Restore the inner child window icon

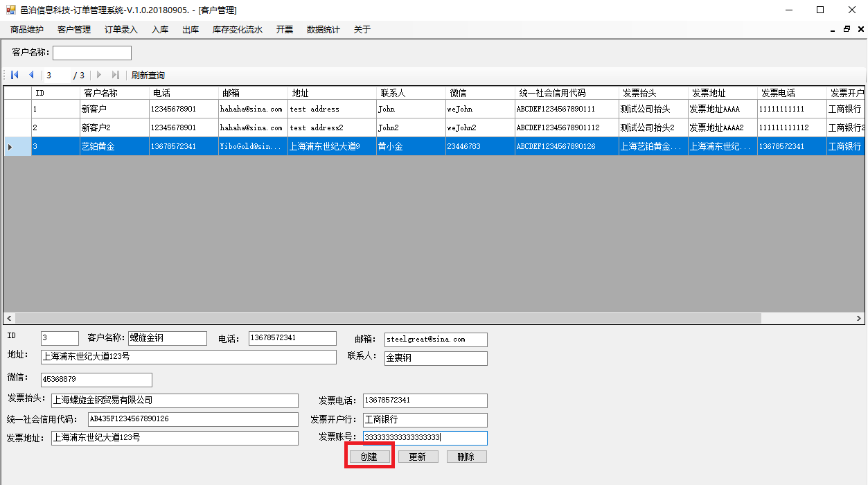tap(847, 29)
